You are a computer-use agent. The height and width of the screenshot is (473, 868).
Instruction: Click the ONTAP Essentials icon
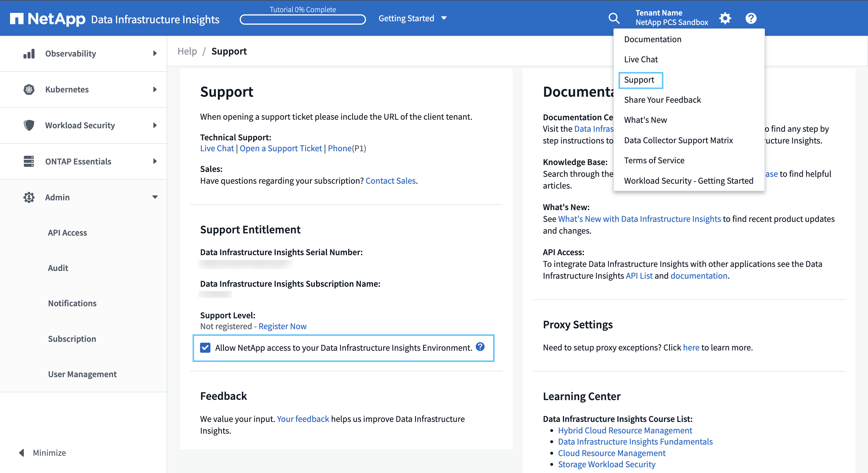28,161
